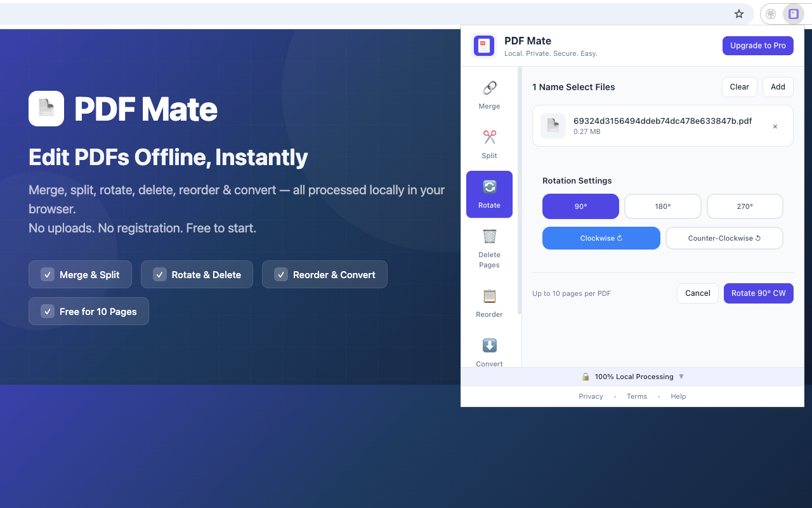Choose 90° rotation angle
The width and height of the screenshot is (812, 508).
click(x=580, y=206)
